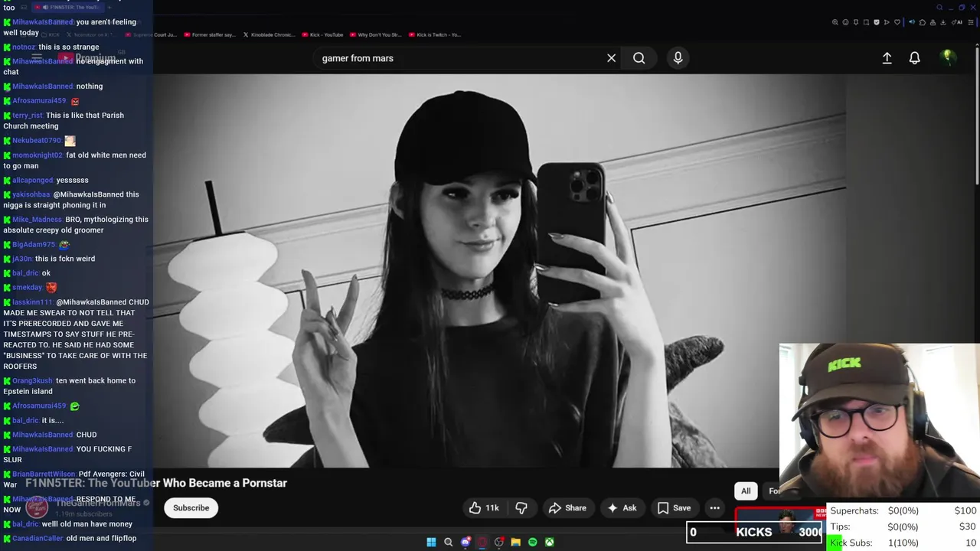Image resolution: width=980 pixels, height=551 pixels.
Task: Click username MihawkaIsBanned above 'you aren't feeling'
Action: click(x=43, y=22)
